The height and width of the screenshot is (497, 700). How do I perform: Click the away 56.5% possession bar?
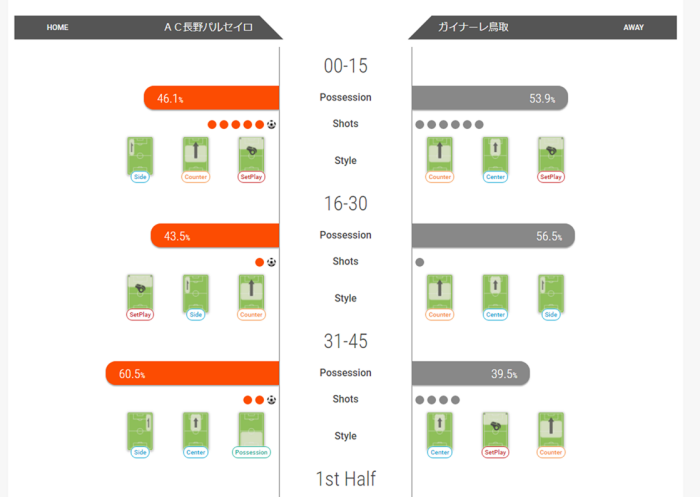click(492, 236)
